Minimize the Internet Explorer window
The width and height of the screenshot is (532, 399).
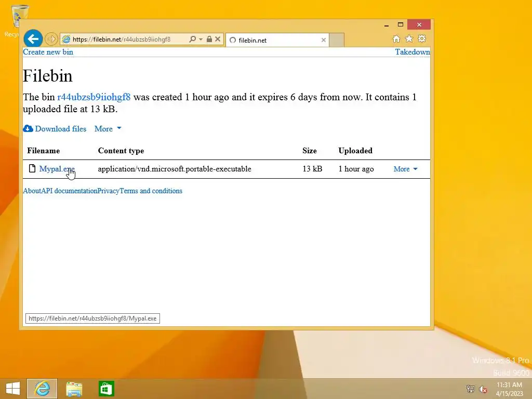click(387, 25)
